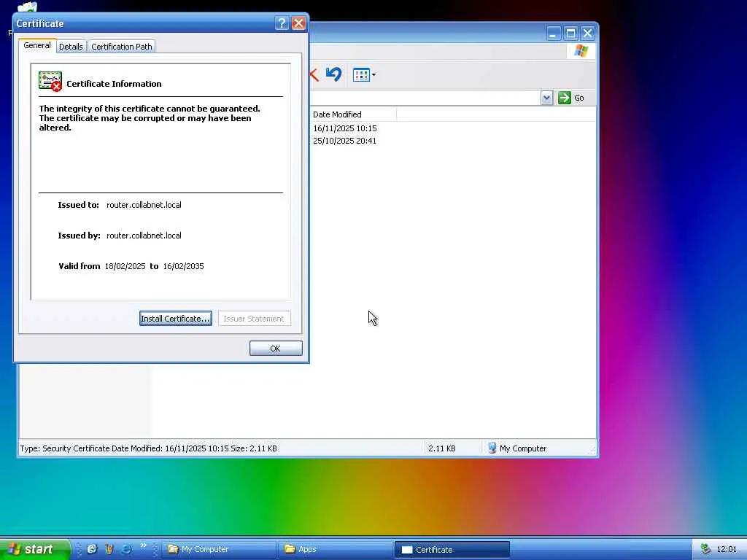The width and height of the screenshot is (747, 560).
Task: Minimize the Explorer window
Action: (x=554, y=34)
